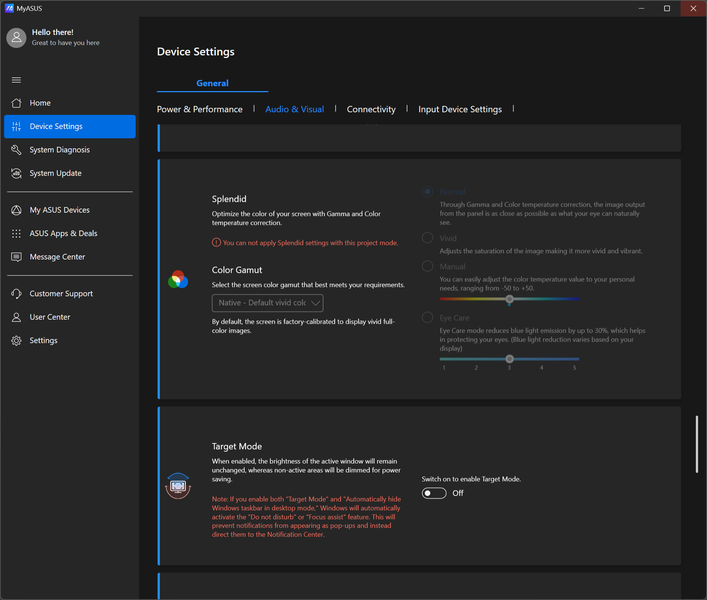Open Settings page in sidebar
This screenshot has height=600, width=707.
(x=70, y=341)
